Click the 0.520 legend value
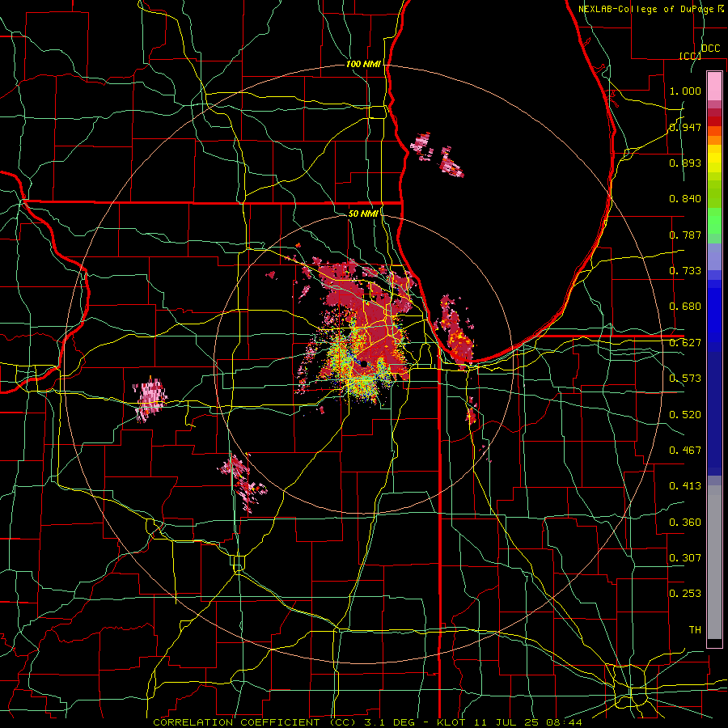Image resolution: width=728 pixels, height=728 pixels. click(x=685, y=415)
